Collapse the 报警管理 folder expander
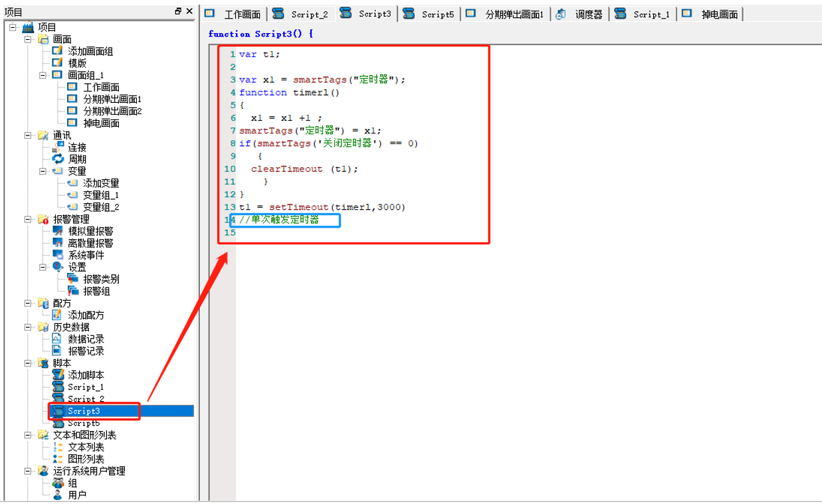This screenshot has height=504, width=822. coord(28,219)
